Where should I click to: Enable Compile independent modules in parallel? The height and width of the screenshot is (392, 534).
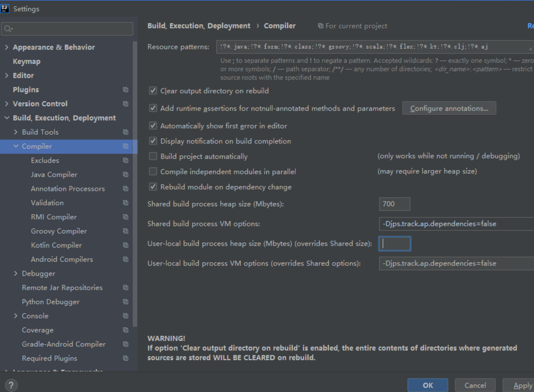153,171
